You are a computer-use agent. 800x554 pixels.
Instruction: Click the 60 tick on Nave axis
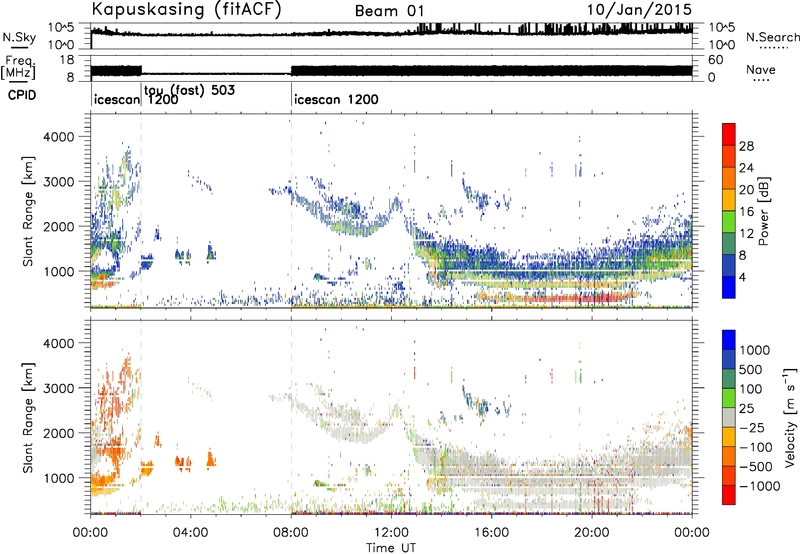[716, 60]
